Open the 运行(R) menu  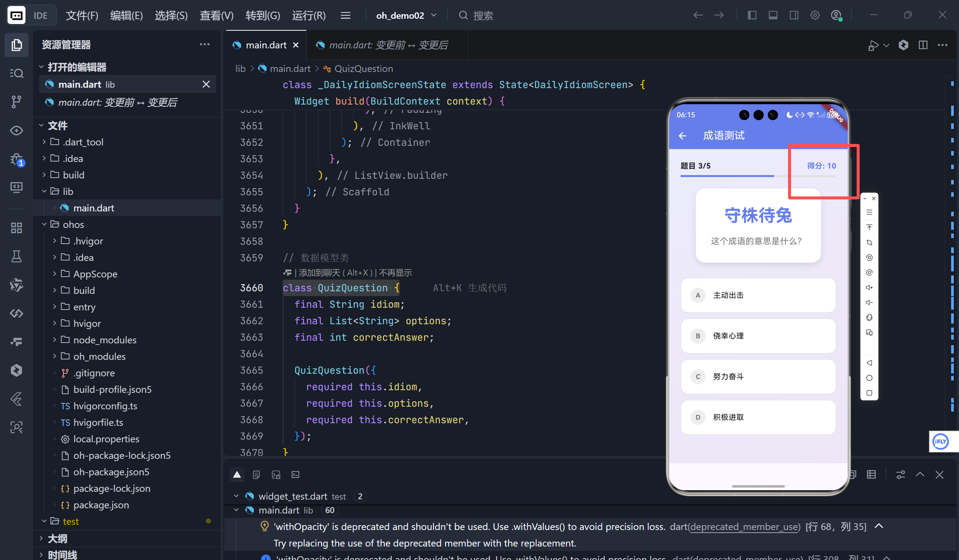pos(309,15)
